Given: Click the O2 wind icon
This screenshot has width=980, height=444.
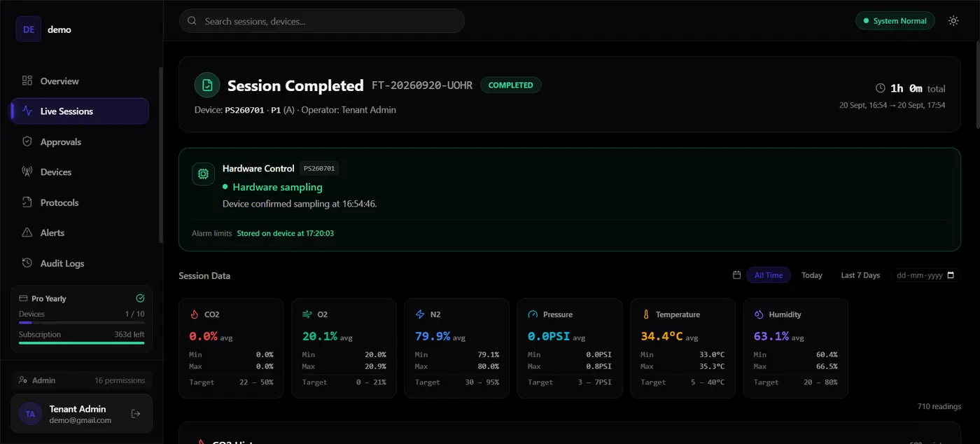Looking at the screenshot, I should tap(307, 314).
